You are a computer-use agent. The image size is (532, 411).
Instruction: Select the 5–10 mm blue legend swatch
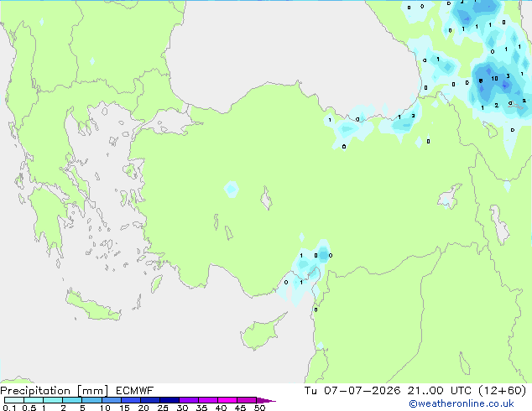[x=91, y=400]
